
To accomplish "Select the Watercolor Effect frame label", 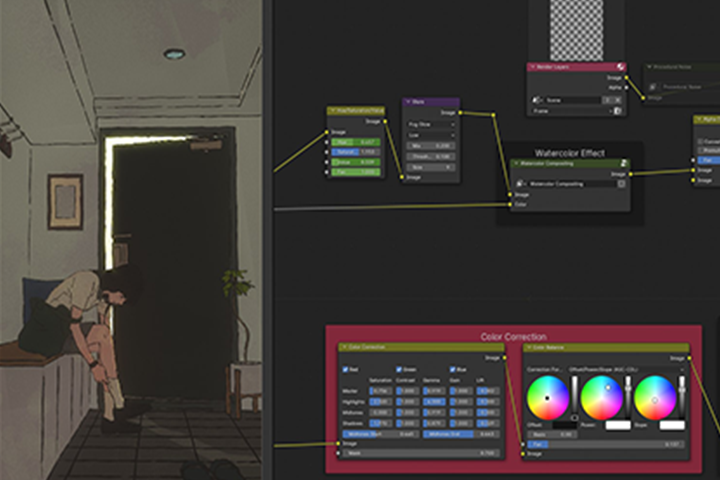I will click(569, 153).
